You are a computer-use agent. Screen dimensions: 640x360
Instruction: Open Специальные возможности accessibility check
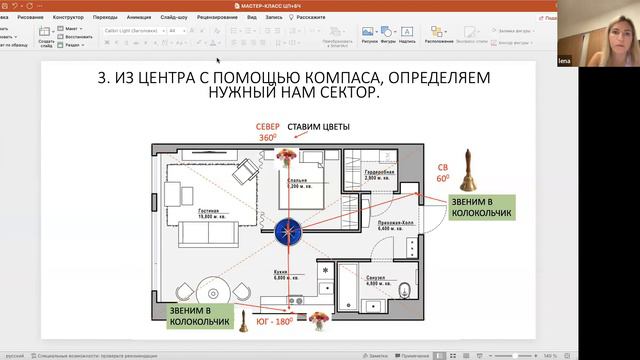point(95,356)
